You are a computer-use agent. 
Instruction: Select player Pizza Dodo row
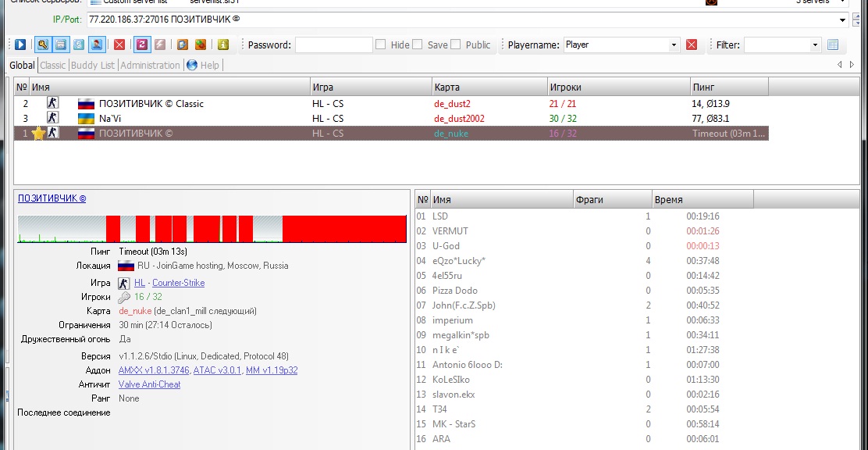[584, 291]
